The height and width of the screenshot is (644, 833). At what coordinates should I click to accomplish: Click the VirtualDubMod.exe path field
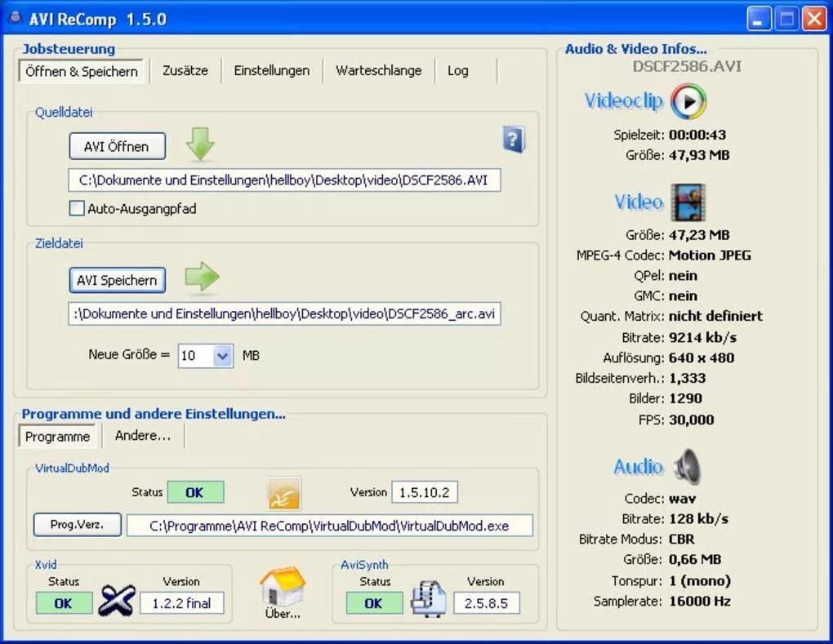coord(329,526)
